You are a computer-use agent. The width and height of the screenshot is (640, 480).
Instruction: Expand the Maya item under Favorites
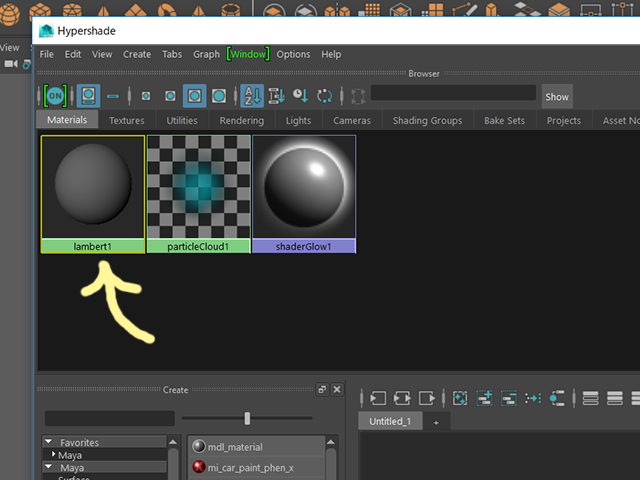(53, 454)
